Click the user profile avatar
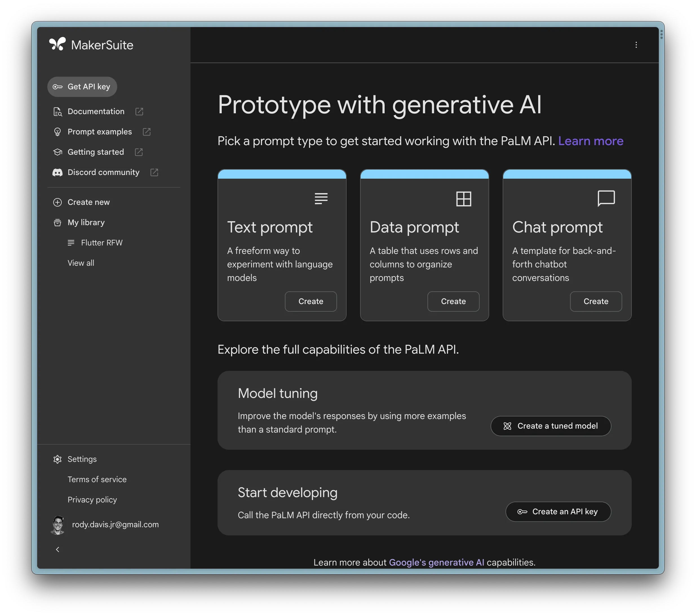 pyautogui.click(x=57, y=525)
